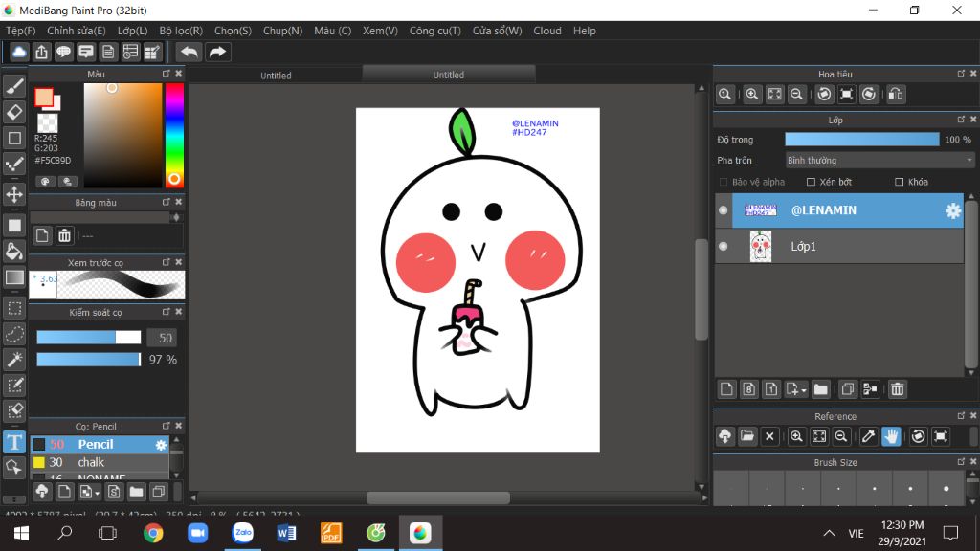Click the rainbow hue bar
This screenshot has height=551, width=980.
click(x=174, y=136)
